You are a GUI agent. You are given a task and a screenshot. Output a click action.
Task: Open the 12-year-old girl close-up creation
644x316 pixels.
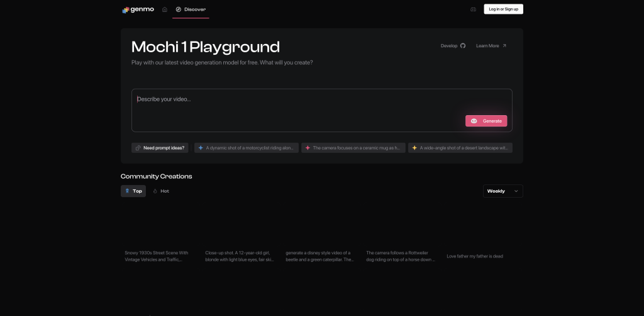click(240, 256)
